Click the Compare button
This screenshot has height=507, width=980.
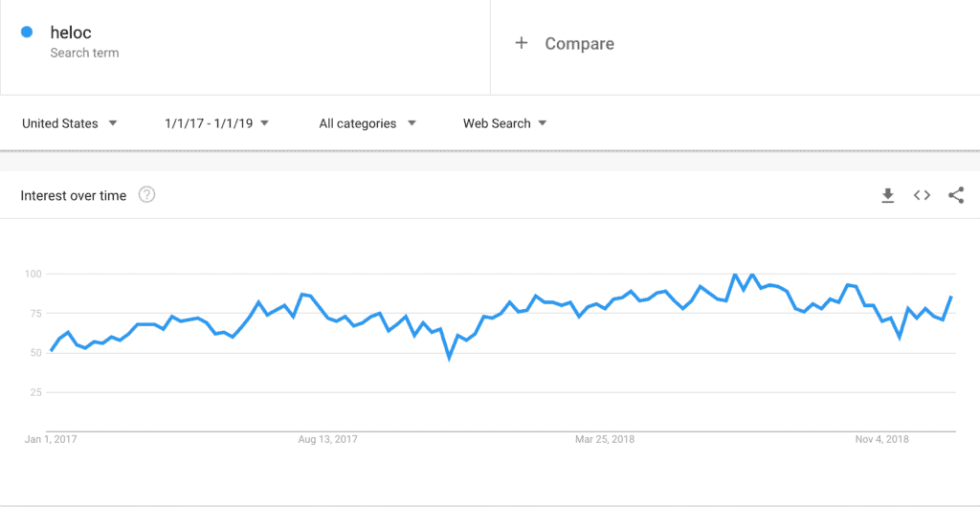click(x=564, y=43)
